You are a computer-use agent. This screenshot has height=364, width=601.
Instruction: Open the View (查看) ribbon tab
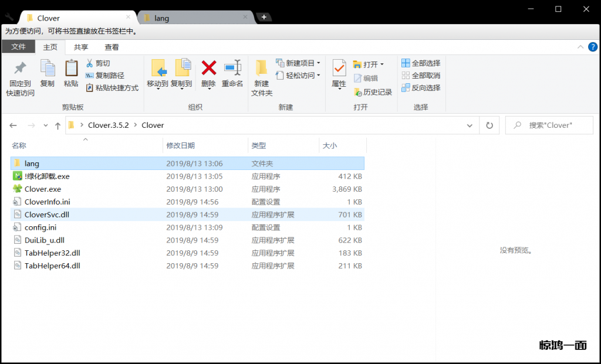point(112,47)
